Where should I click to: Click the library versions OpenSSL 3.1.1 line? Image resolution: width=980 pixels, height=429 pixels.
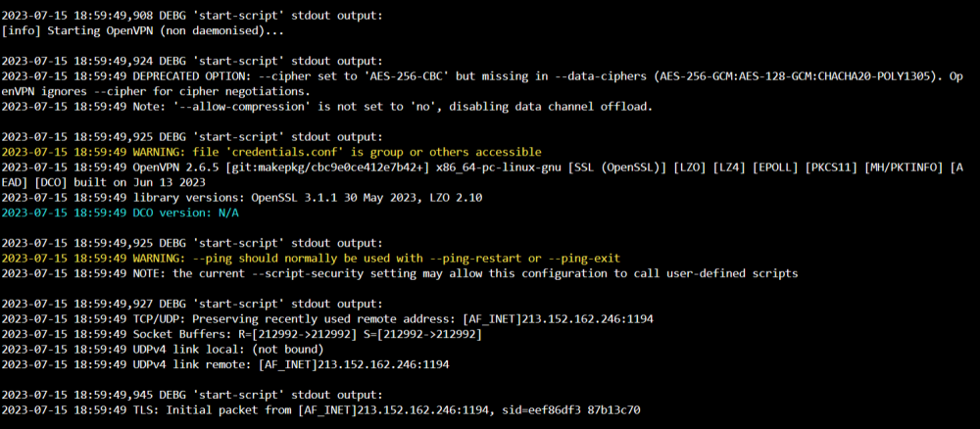coord(242,198)
